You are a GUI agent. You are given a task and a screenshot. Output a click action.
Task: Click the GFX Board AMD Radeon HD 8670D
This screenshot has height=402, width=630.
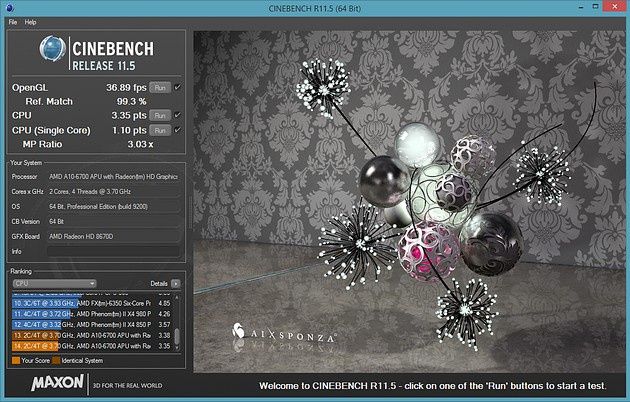pos(113,237)
